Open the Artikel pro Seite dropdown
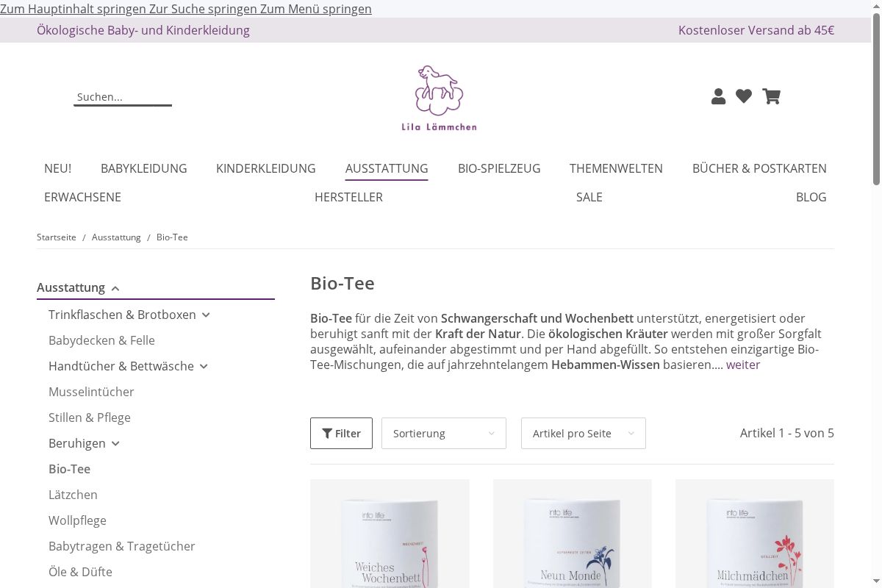The image size is (882, 588). click(584, 433)
